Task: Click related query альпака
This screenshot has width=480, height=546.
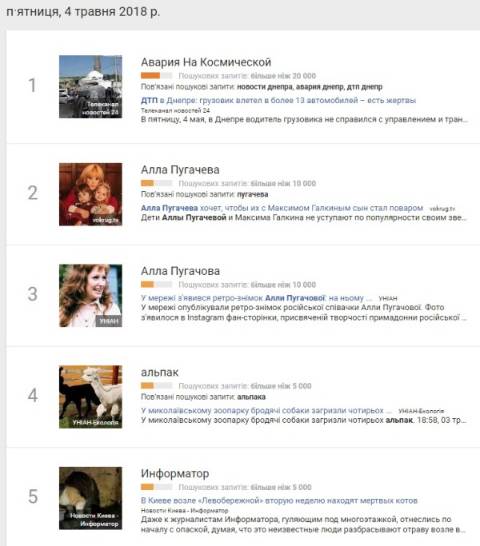Action: [251, 397]
